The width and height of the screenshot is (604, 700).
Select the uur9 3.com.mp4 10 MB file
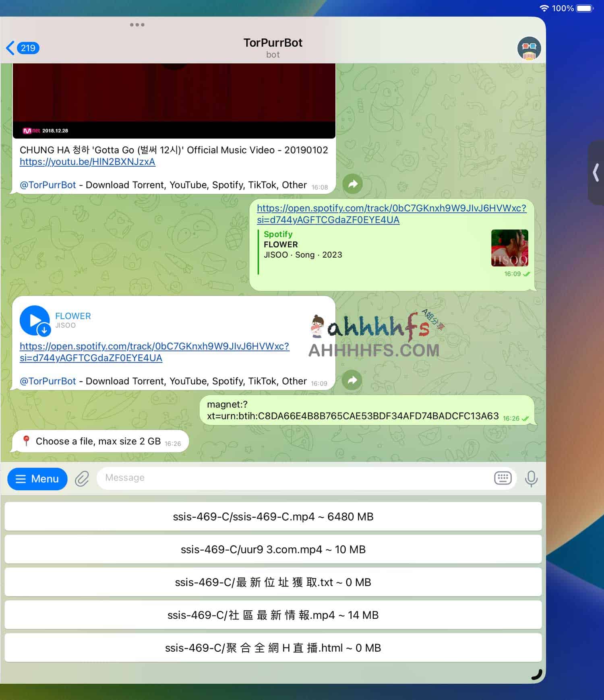273,549
